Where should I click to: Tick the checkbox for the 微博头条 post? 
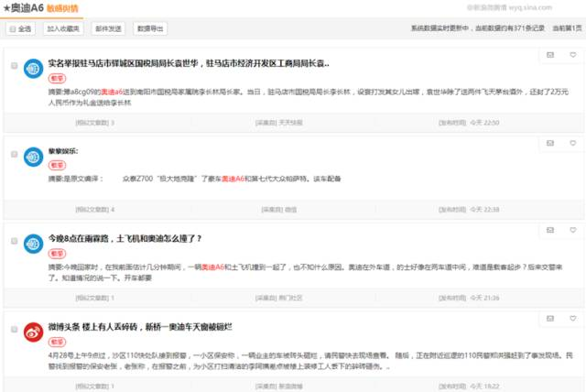[x=15, y=329]
